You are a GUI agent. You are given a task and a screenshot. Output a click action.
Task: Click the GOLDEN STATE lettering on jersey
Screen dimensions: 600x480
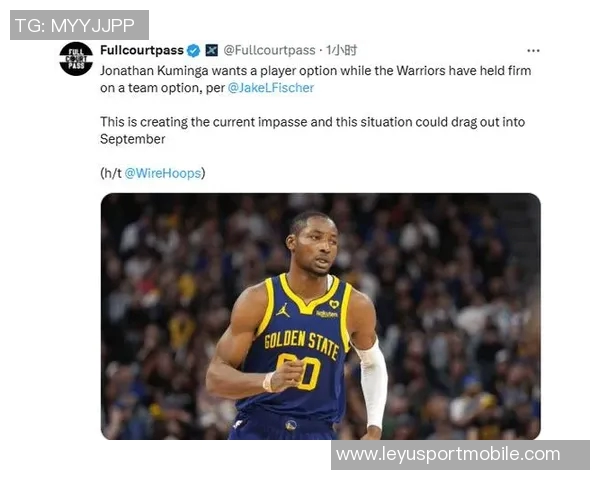302,343
